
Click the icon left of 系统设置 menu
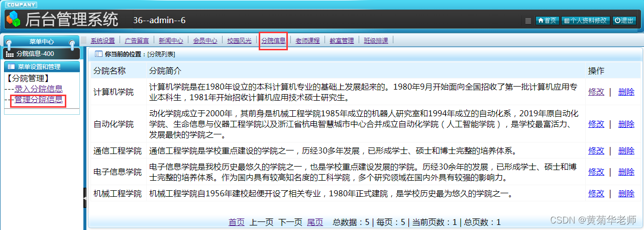click(x=84, y=40)
